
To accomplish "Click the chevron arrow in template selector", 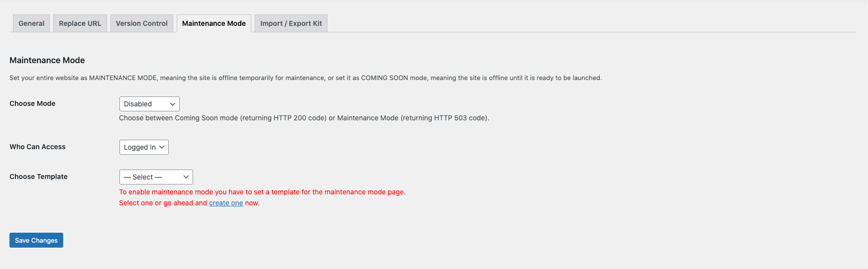I will 186,177.
